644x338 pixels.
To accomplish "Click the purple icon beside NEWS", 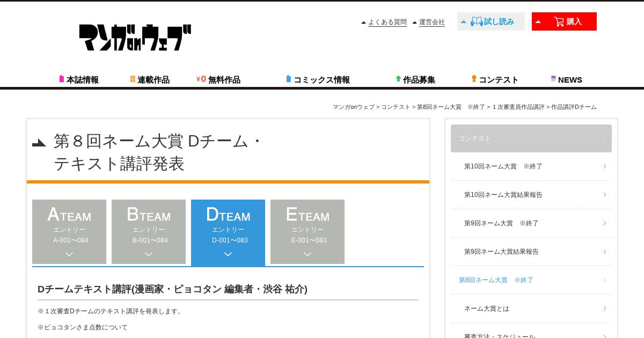I will (x=553, y=79).
